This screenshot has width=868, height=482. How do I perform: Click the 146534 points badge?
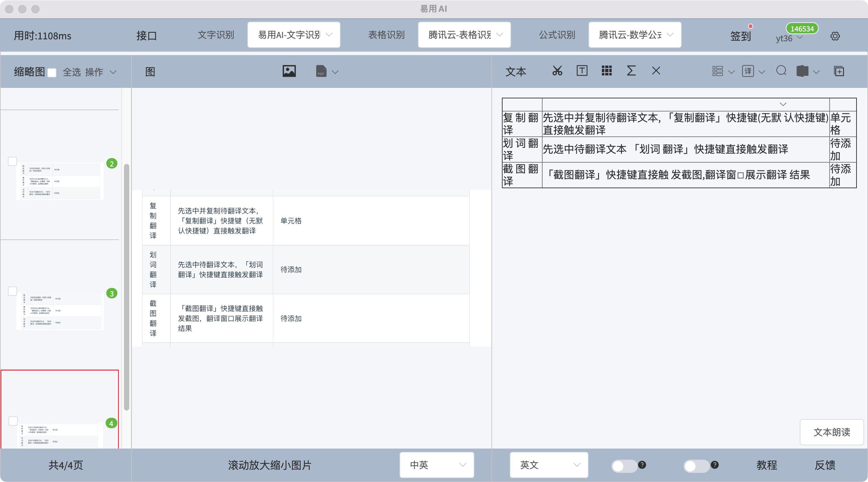pyautogui.click(x=802, y=29)
